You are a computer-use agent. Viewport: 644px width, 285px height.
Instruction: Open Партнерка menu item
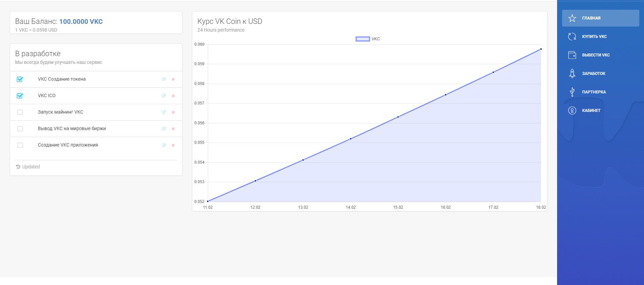click(x=601, y=92)
